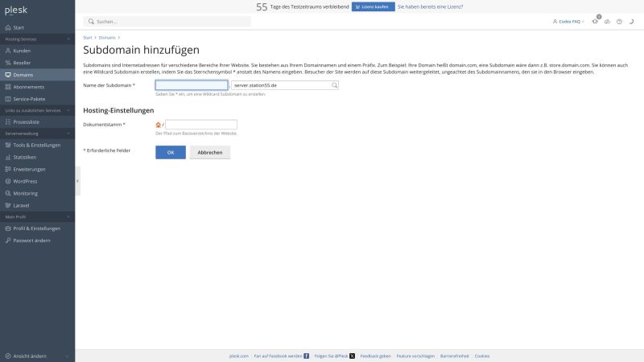This screenshot has height=362, width=644.
Task: Open the Feedback geben link
Action: pyautogui.click(x=375, y=356)
